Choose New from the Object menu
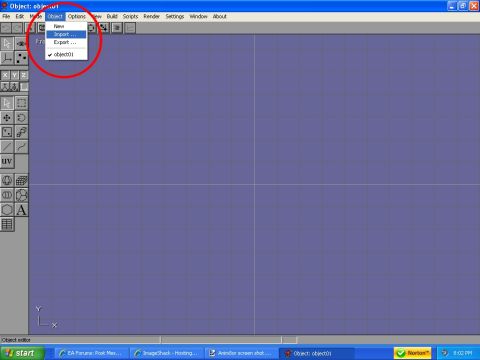The image size is (480, 360). tap(66, 26)
